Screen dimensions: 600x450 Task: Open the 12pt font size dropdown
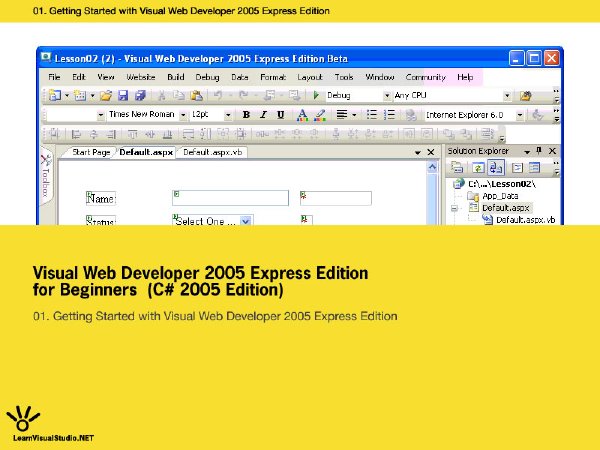(228, 115)
